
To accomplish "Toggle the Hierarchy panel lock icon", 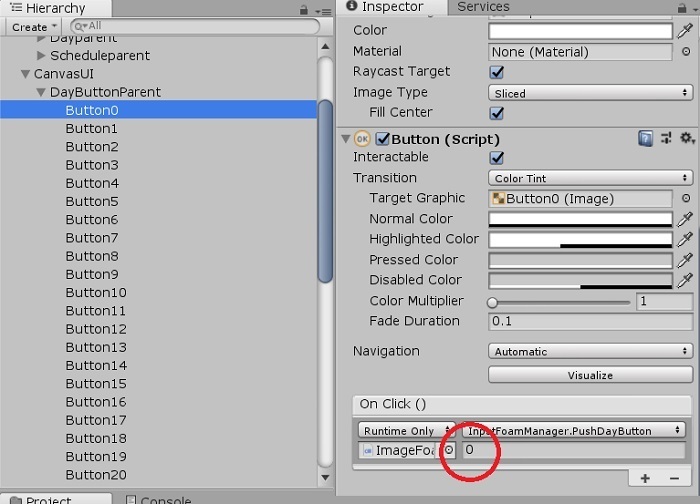I will [304, 10].
